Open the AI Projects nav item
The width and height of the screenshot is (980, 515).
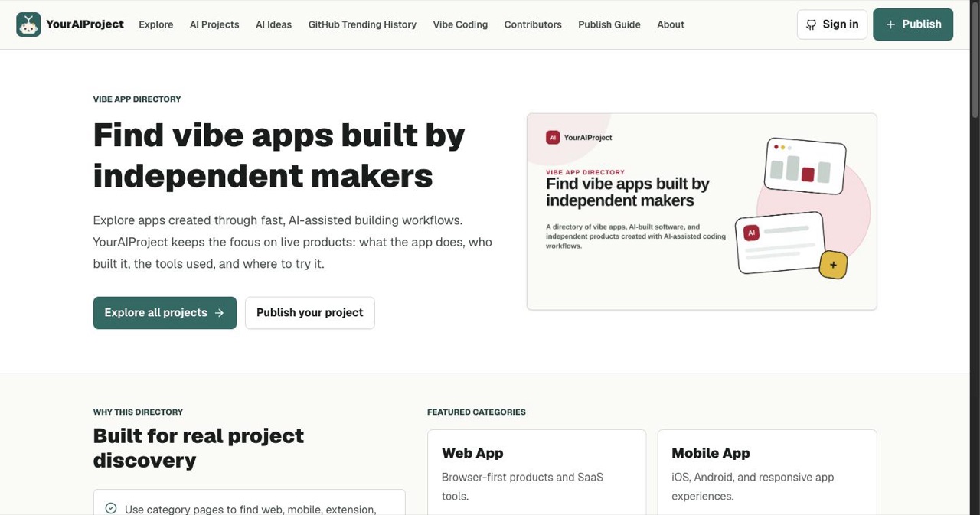point(214,24)
